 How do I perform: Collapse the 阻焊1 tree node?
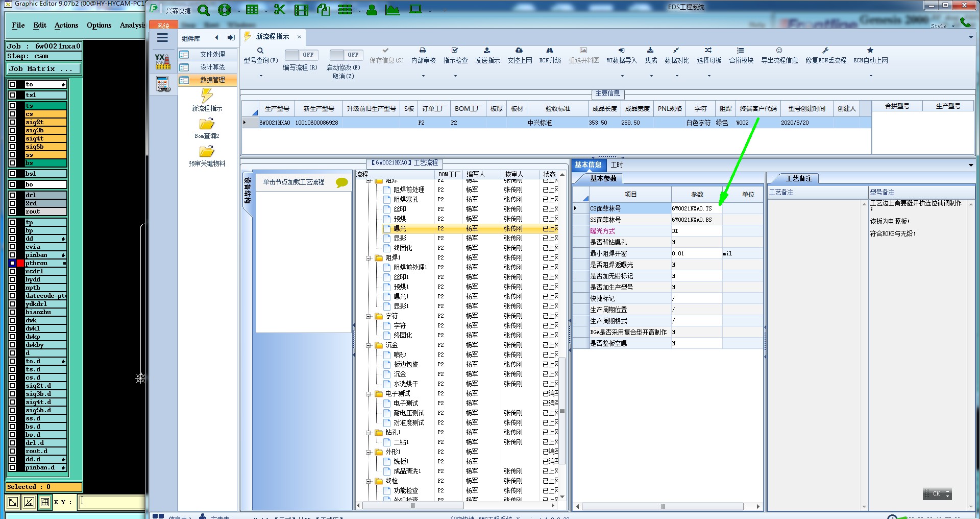369,258
